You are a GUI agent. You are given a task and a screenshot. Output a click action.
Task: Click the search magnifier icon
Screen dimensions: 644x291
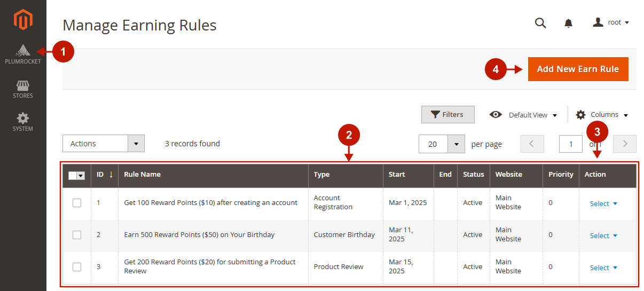[x=540, y=23]
